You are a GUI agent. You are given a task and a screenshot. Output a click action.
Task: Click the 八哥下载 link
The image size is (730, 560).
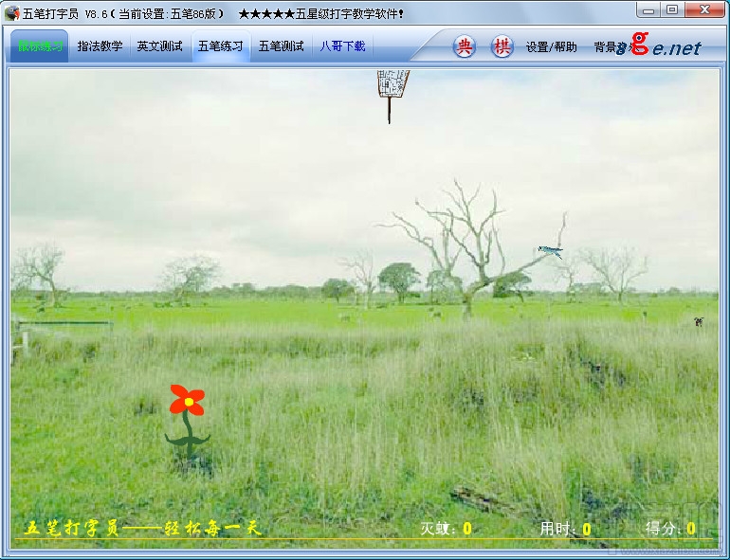coord(342,46)
